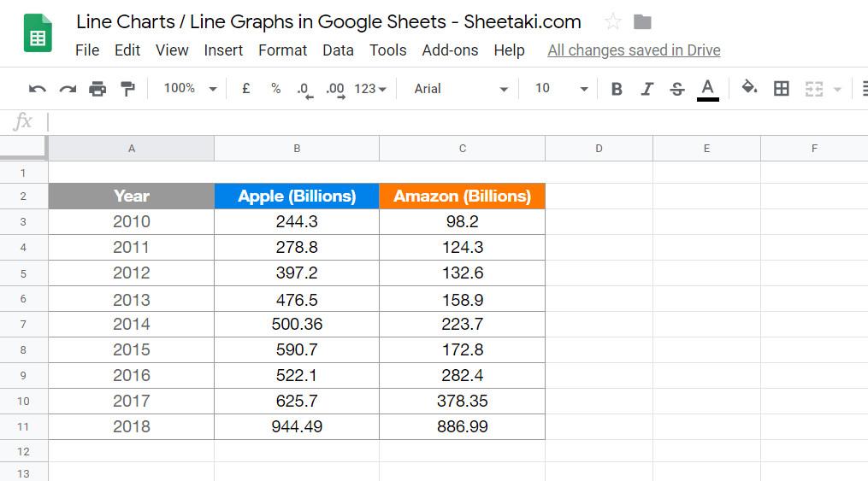This screenshot has height=481, width=868.
Task: Open the Format menu
Action: coord(282,50)
